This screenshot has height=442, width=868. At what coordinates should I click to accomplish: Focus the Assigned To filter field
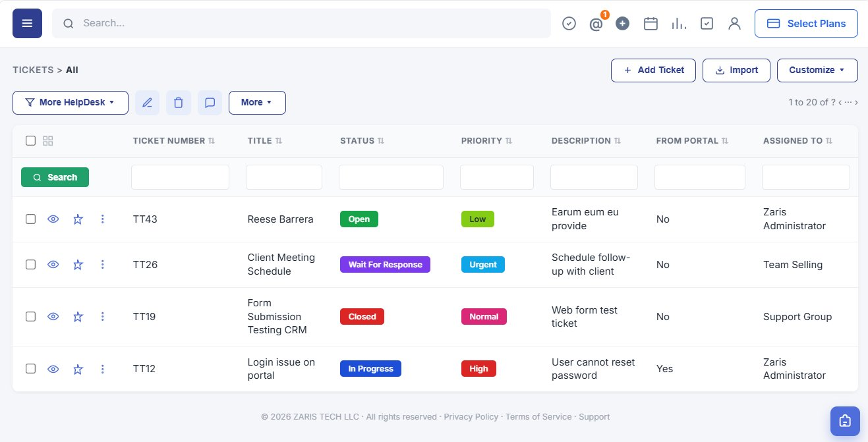(x=806, y=177)
